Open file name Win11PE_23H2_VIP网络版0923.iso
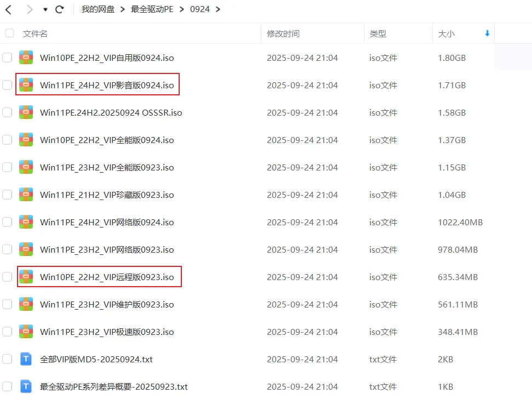532x410 pixels. click(107, 249)
